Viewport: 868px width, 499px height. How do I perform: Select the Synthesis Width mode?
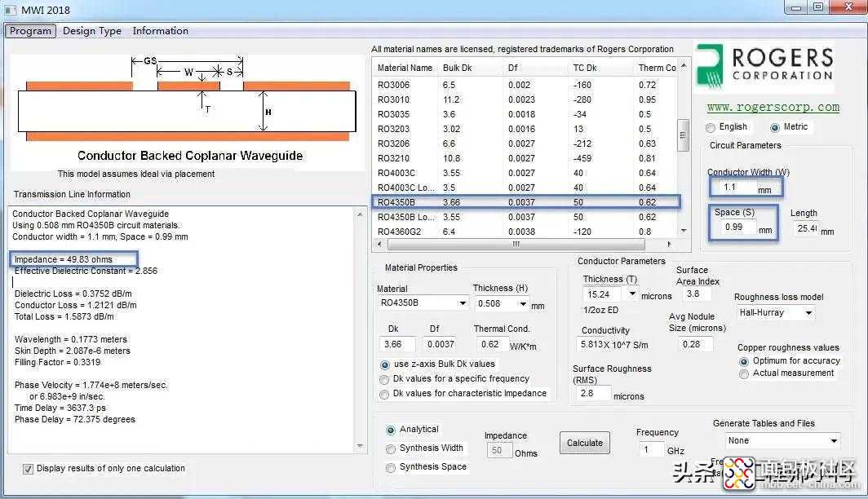391,449
